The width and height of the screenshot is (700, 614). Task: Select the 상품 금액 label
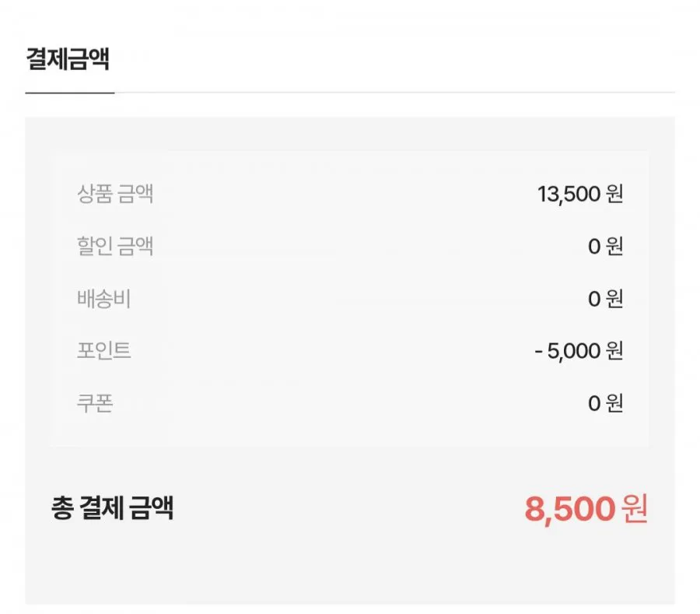pos(115,194)
